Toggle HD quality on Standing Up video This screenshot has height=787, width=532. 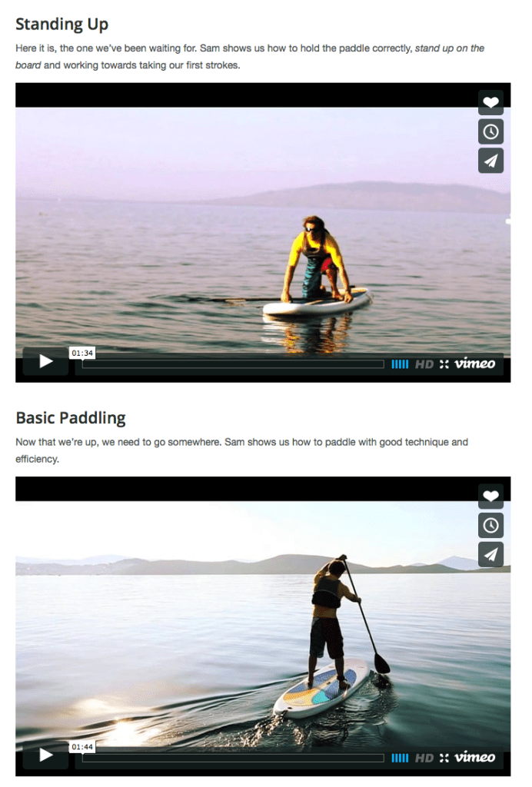coord(424,364)
